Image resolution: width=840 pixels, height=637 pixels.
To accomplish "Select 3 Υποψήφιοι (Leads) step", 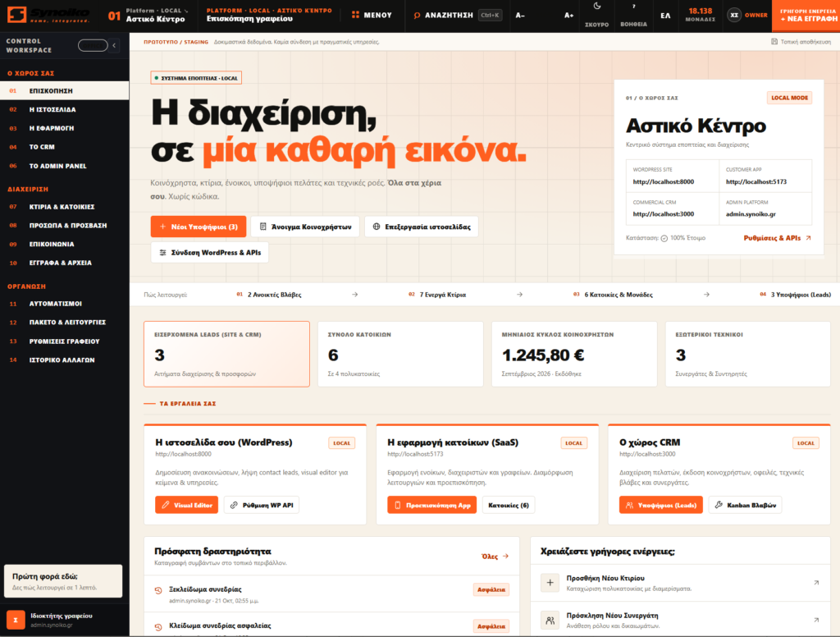I will (796, 295).
